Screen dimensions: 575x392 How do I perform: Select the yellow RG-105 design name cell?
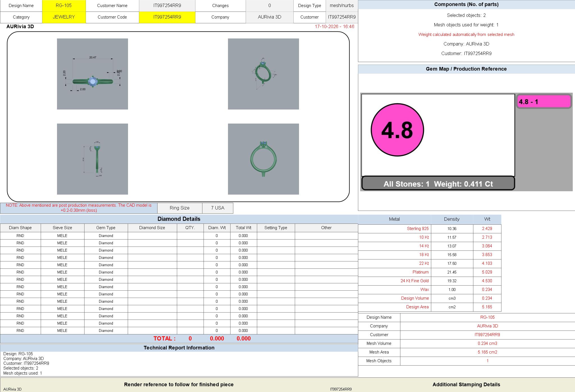click(x=64, y=6)
